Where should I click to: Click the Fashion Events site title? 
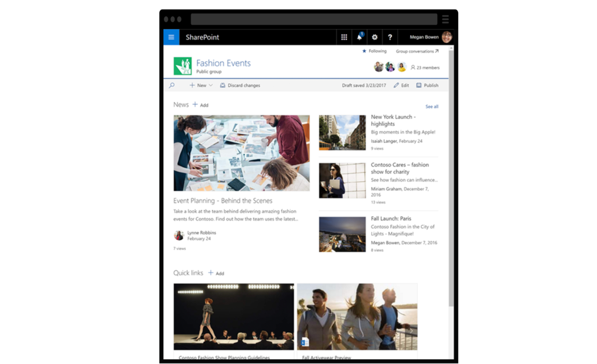point(223,63)
